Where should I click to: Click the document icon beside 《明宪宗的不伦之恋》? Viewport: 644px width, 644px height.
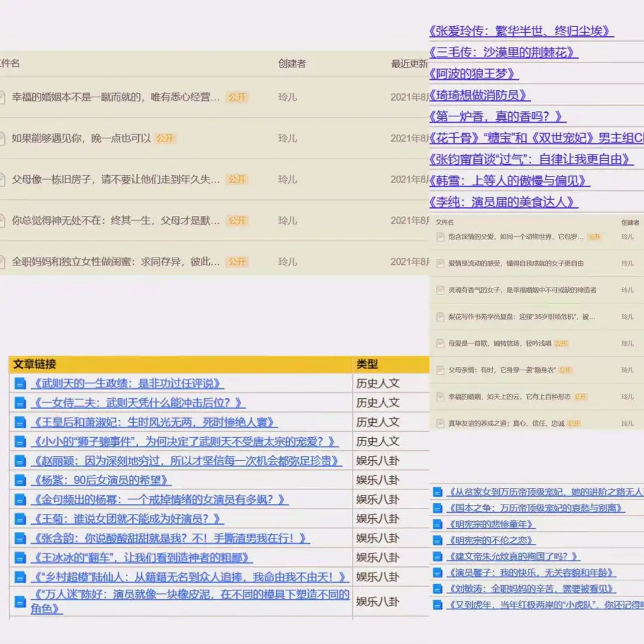[x=438, y=540]
